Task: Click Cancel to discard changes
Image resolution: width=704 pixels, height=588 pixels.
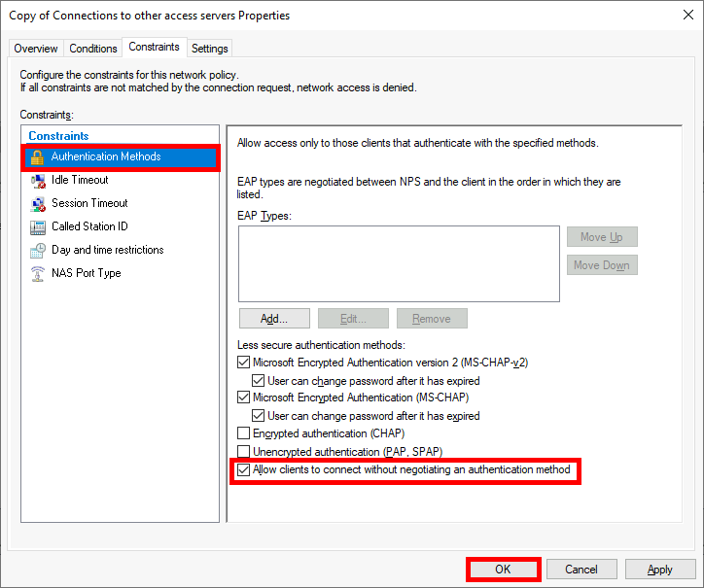Action: (x=581, y=570)
